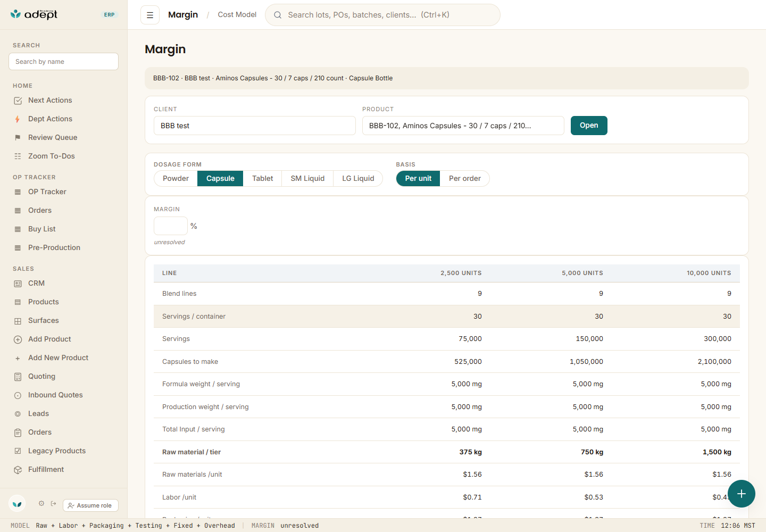Image resolution: width=766 pixels, height=532 pixels.
Task: Open Buy List via its table icon
Action: [x=18, y=229]
